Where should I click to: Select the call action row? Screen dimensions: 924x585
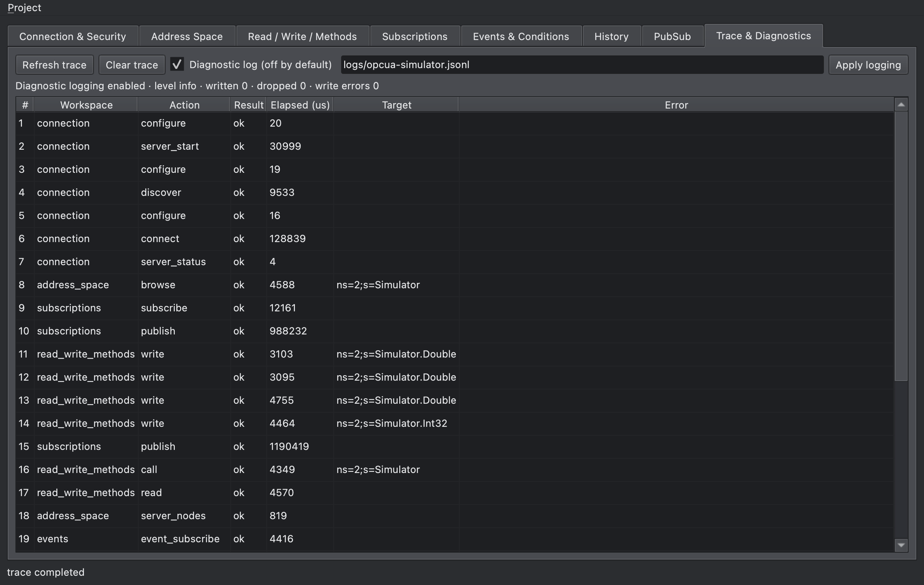pyautogui.click(x=455, y=470)
